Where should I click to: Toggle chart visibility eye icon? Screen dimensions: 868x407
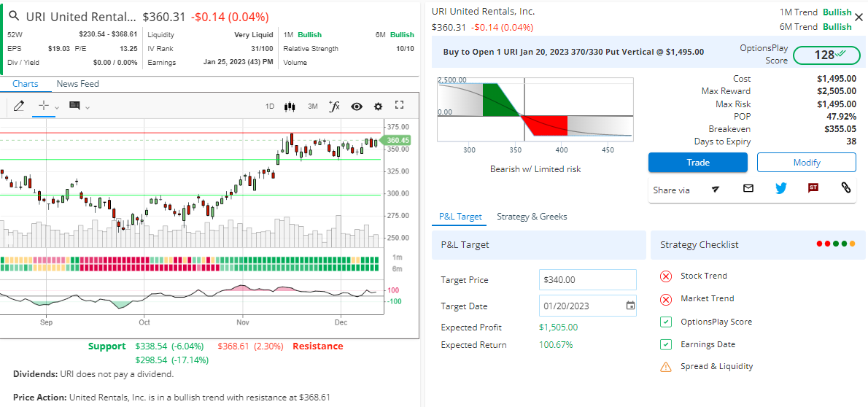[357, 106]
